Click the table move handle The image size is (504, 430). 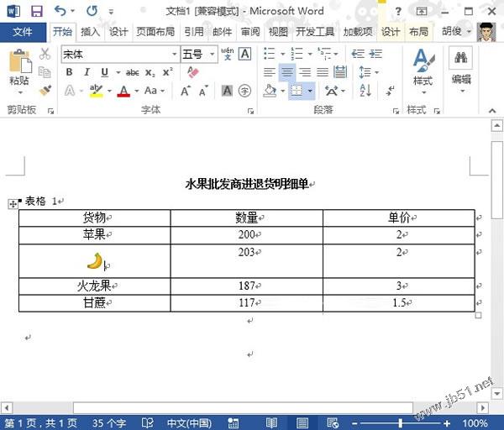click(13, 204)
